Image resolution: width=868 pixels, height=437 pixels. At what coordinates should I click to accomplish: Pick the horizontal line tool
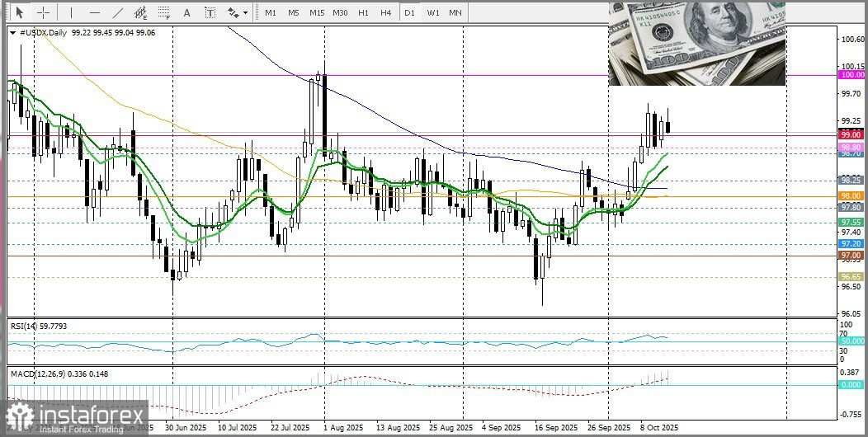tap(94, 12)
